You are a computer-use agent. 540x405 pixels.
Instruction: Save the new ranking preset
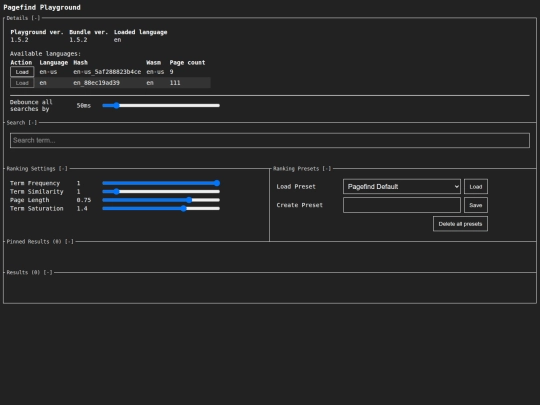[x=476, y=205]
